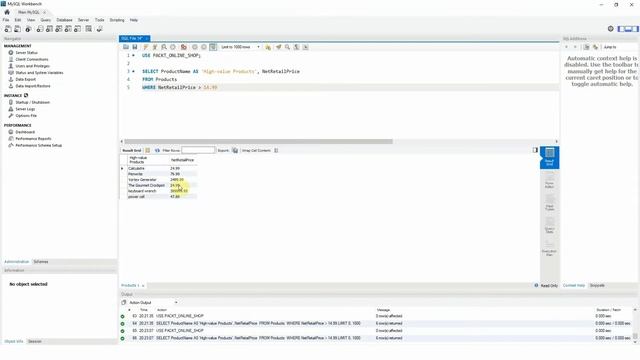Go to the MySQL Workbench home screen icon
640x360 pixels.
coord(7,12)
